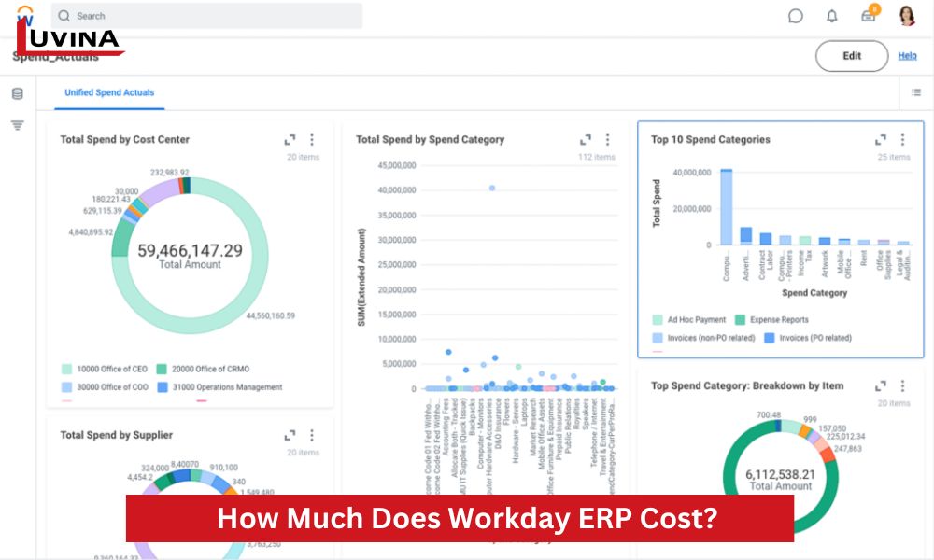Open Total Spend by Supplier options menu
This screenshot has width=934, height=560.
tap(312, 435)
